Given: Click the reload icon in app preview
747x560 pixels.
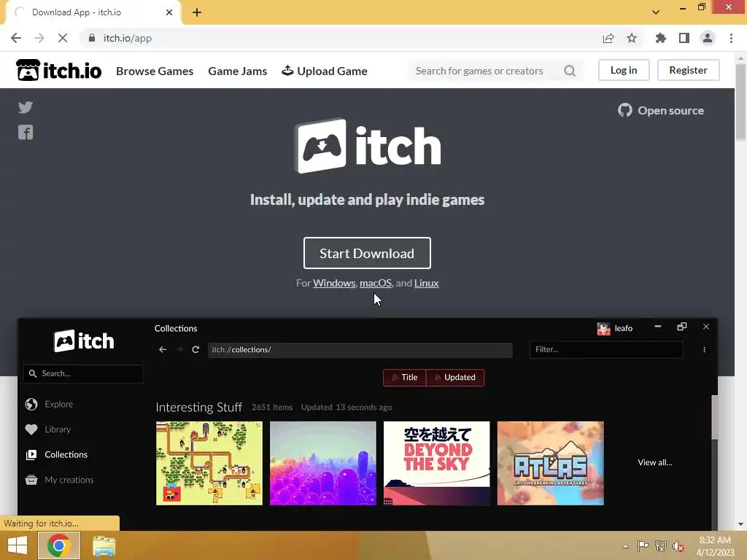Looking at the screenshot, I should pos(196,349).
